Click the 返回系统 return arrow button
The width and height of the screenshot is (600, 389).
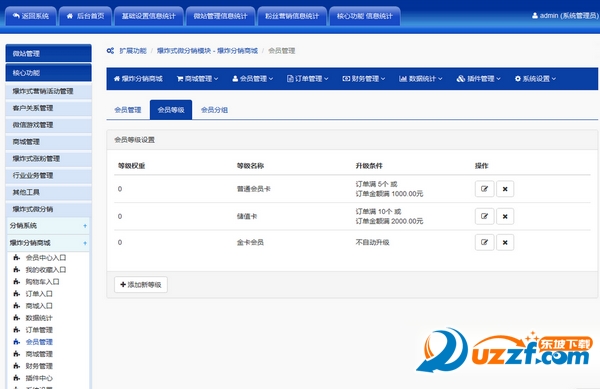click(x=31, y=16)
